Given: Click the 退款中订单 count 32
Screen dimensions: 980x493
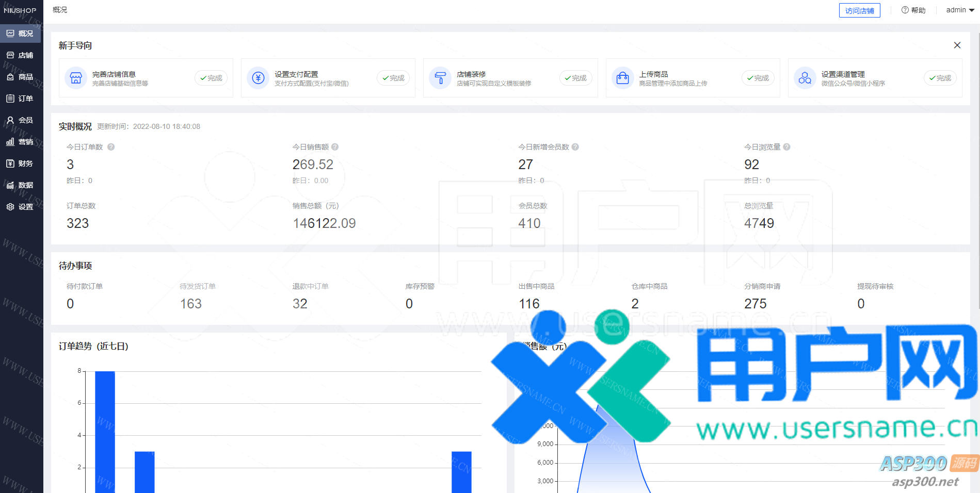Looking at the screenshot, I should tap(300, 304).
